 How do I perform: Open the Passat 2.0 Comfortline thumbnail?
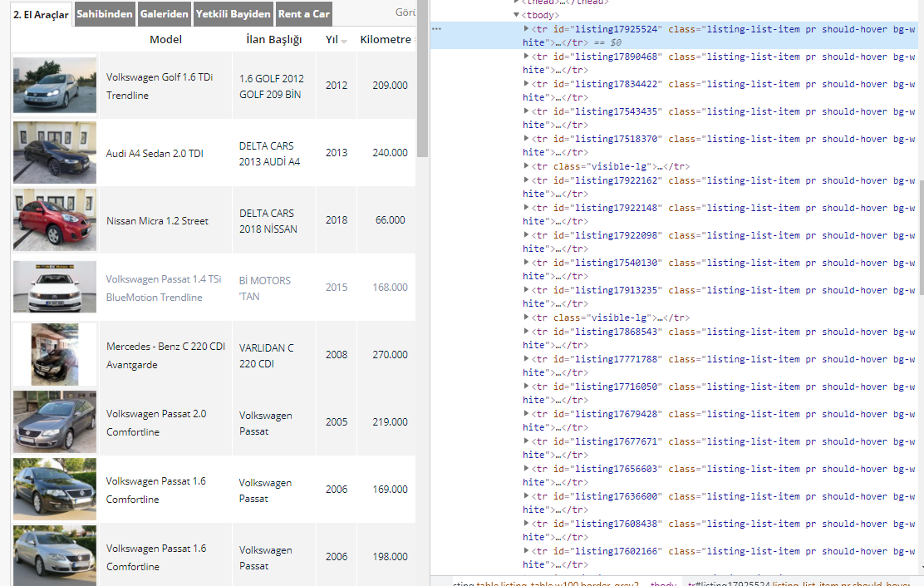55,421
